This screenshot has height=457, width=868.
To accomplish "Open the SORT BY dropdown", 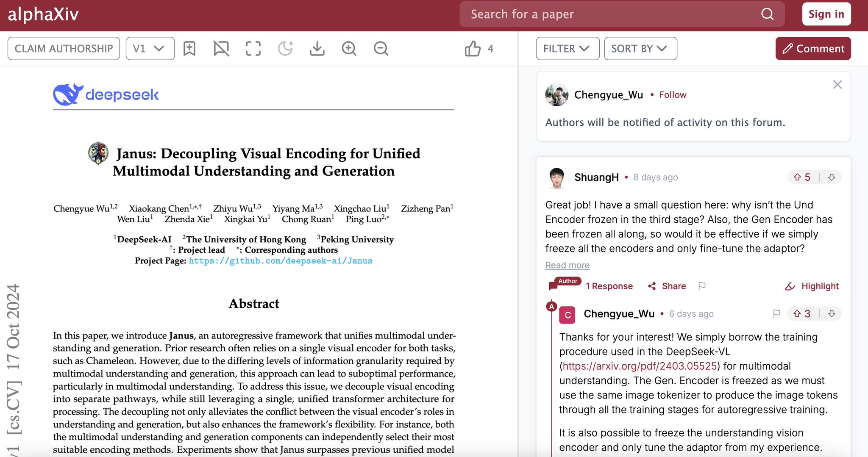I will tap(640, 48).
